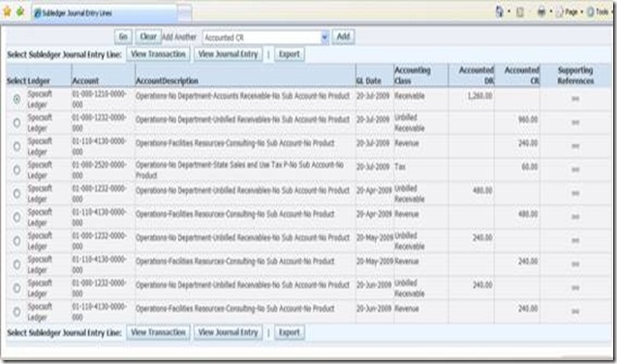Open the Page menu in browser toolbar
This screenshot has height=364, width=617.
(x=569, y=13)
